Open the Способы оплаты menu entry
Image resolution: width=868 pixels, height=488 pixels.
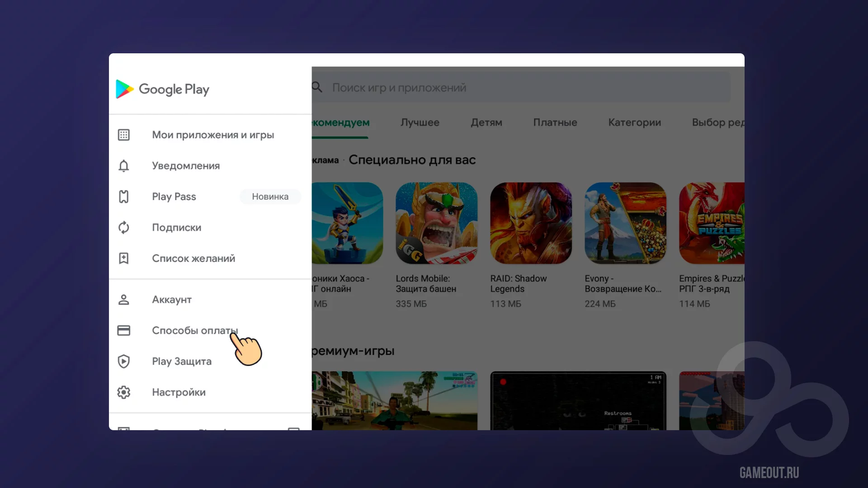click(194, 330)
